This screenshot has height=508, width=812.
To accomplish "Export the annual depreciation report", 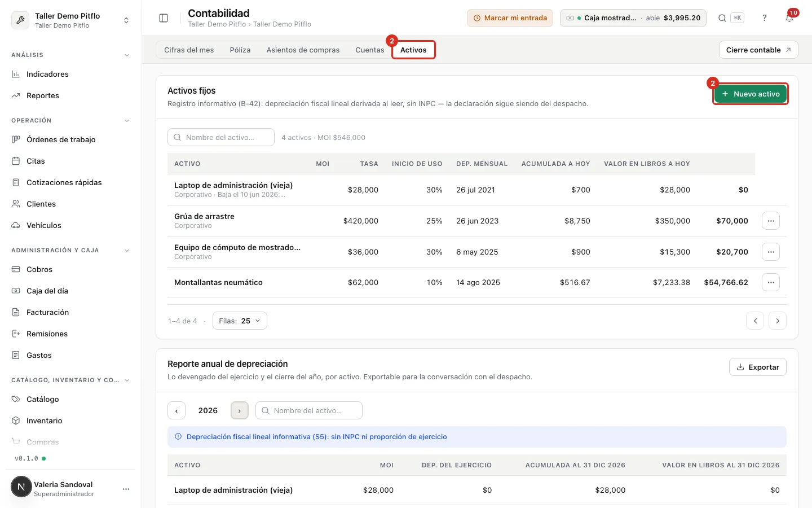I will coord(758,367).
